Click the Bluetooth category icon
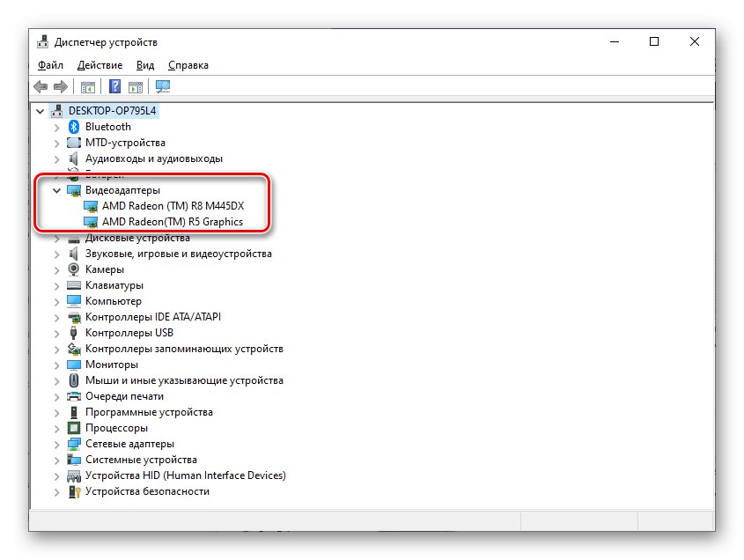The width and height of the screenshot is (744, 560). [x=74, y=127]
